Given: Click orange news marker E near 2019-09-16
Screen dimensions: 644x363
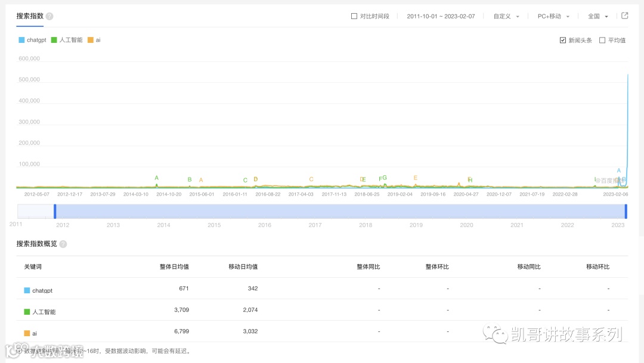Looking at the screenshot, I should click(415, 178).
